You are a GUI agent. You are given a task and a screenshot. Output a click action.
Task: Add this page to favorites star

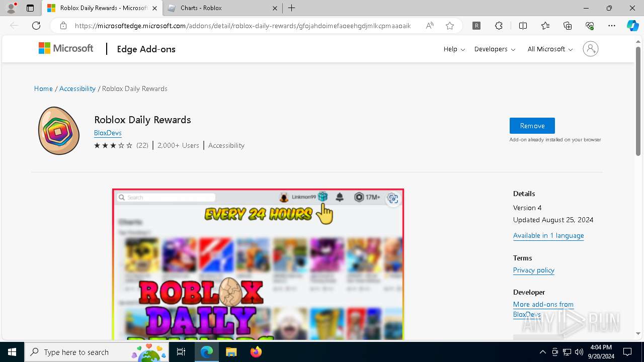pyautogui.click(x=450, y=26)
